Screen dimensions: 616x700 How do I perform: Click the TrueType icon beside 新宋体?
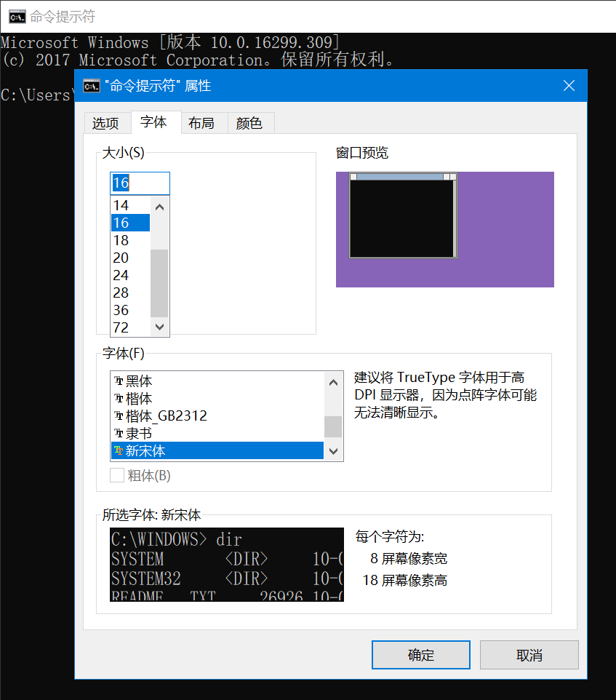tap(119, 451)
